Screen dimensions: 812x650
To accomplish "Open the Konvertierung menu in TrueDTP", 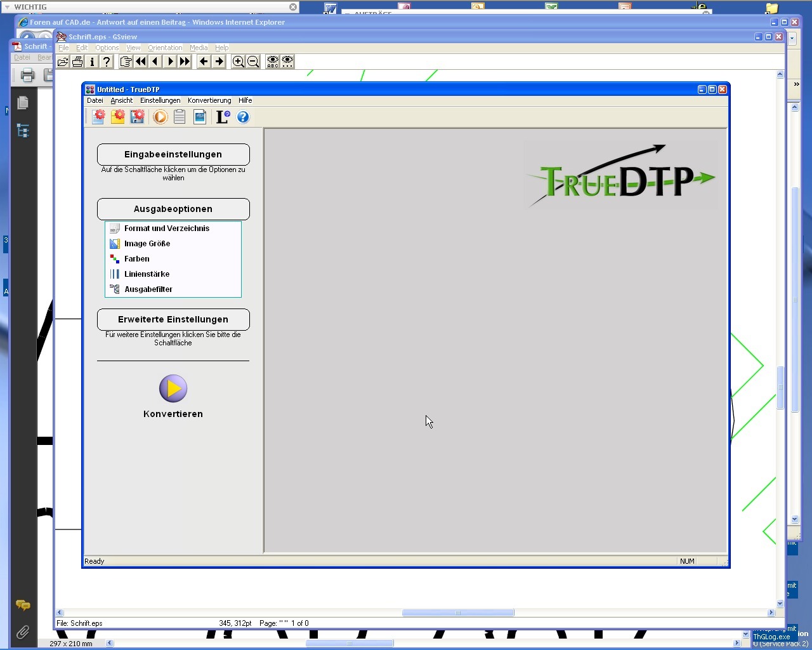I will [x=209, y=100].
